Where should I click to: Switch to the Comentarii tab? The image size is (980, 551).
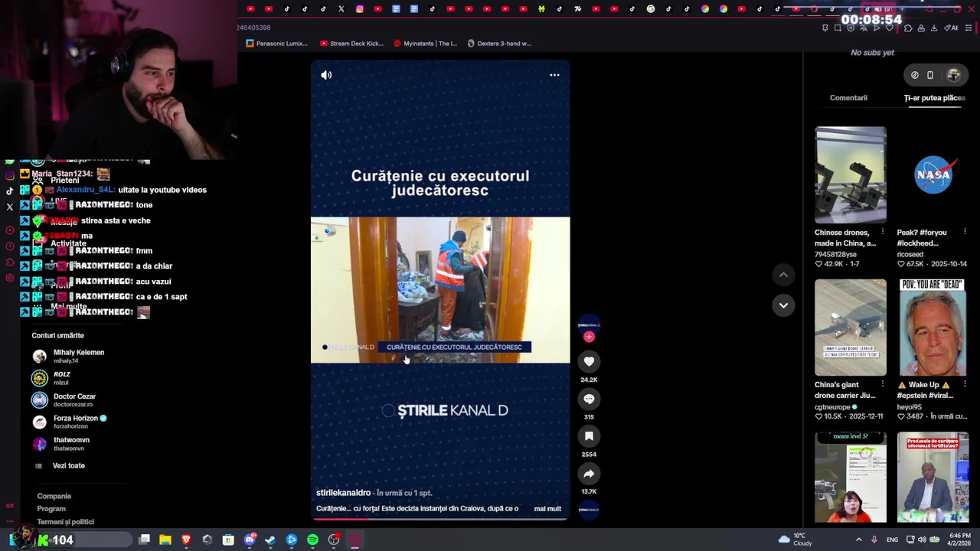point(848,98)
